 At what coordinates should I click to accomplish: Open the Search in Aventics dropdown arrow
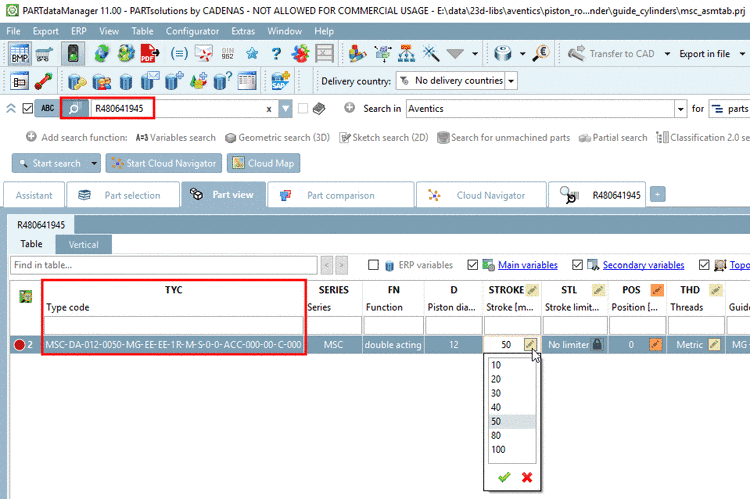point(680,109)
